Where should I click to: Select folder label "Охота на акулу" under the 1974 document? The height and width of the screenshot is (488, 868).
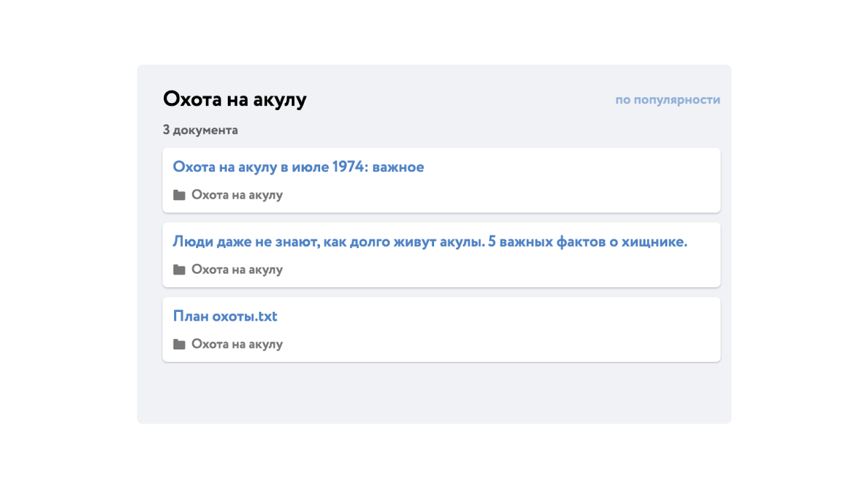pos(237,195)
